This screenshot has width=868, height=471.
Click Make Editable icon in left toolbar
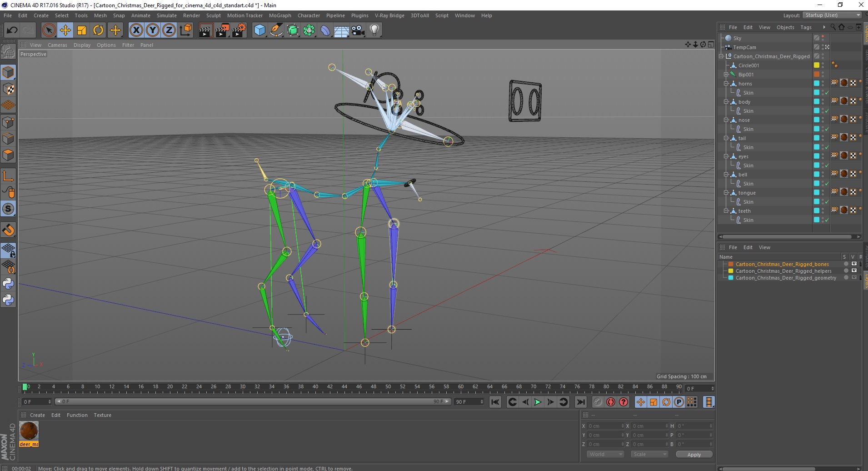pos(8,52)
